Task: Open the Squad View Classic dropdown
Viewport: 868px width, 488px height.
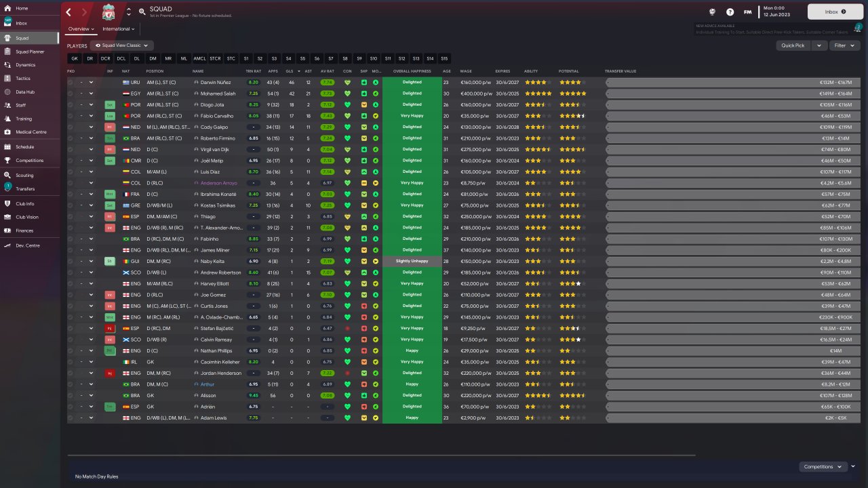Action: click(122, 45)
